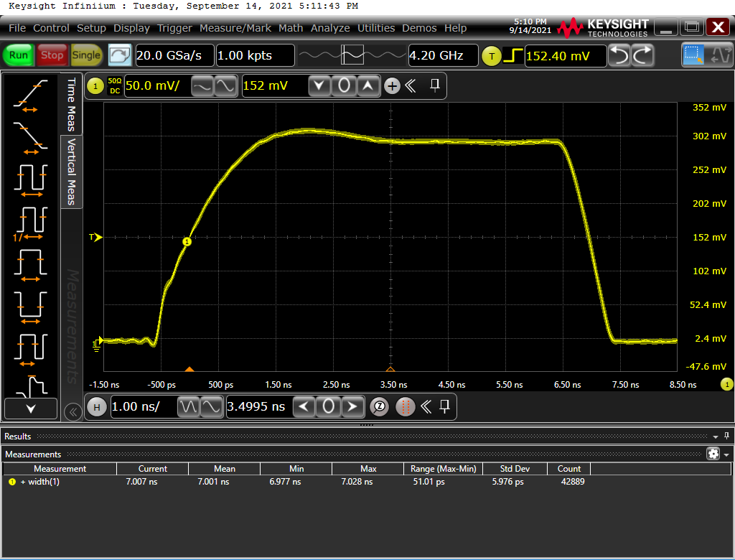Select the rise time measurement icon
The height and width of the screenshot is (560, 735).
coord(30,95)
